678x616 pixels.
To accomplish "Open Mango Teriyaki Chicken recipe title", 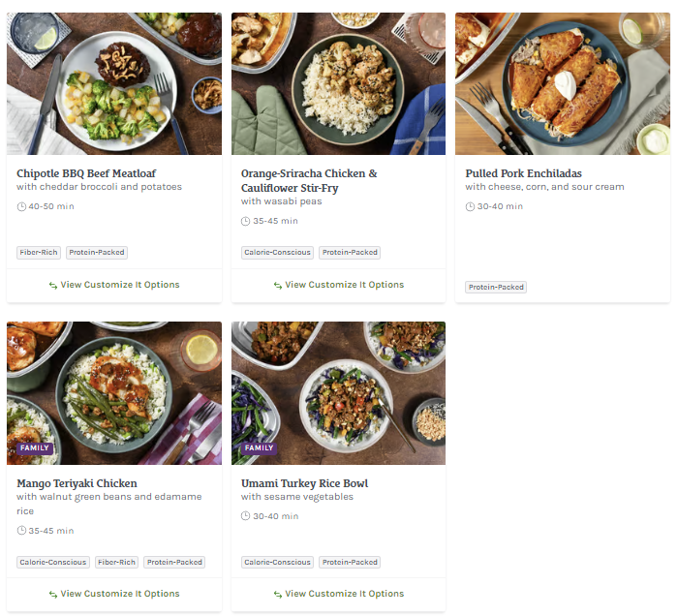I will [x=77, y=483].
